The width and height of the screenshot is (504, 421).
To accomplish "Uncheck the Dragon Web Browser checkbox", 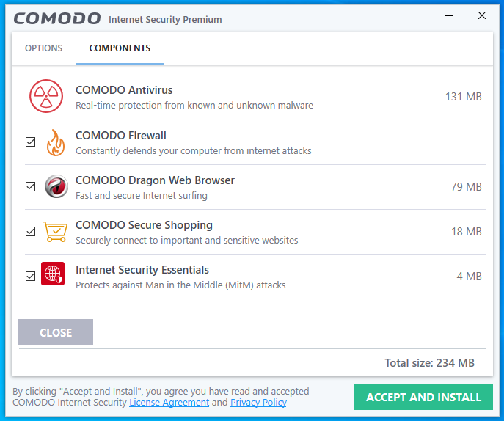I will coord(30,187).
